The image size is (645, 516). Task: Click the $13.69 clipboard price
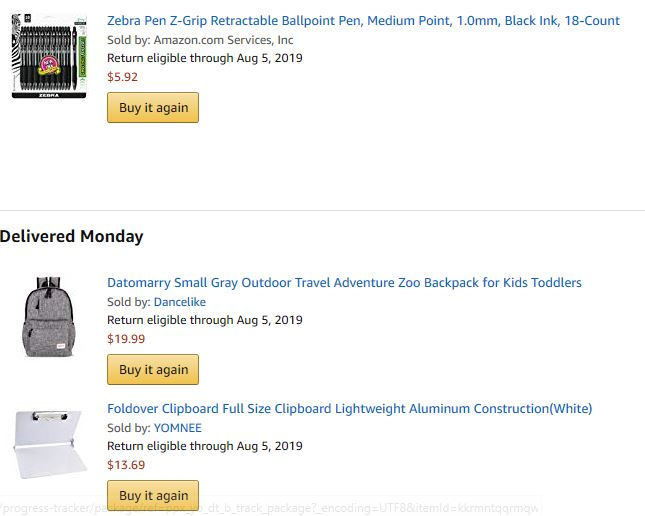(x=126, y=465)
